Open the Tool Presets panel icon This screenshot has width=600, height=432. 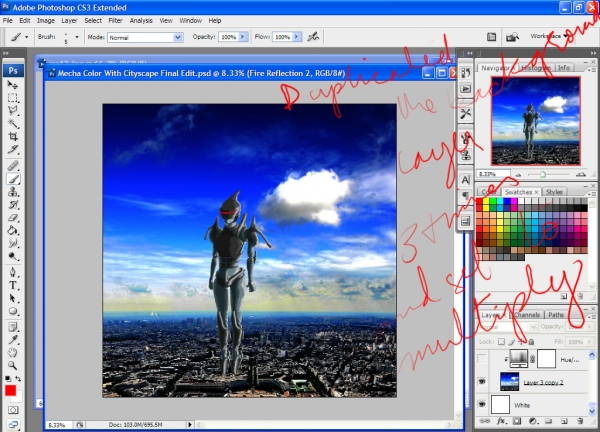[x=466, y=114]
